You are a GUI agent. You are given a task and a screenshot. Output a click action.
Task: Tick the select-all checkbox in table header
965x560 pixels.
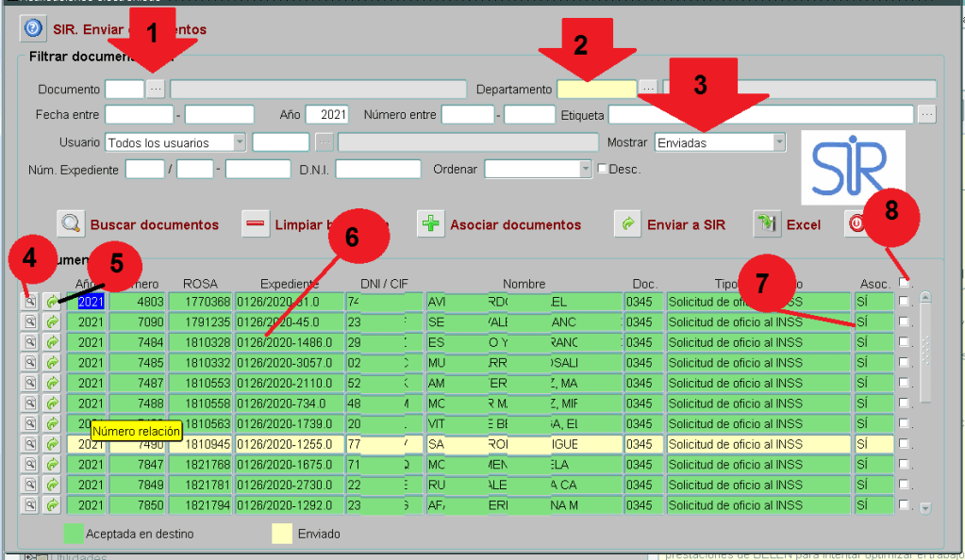click(x=905, y=282)
